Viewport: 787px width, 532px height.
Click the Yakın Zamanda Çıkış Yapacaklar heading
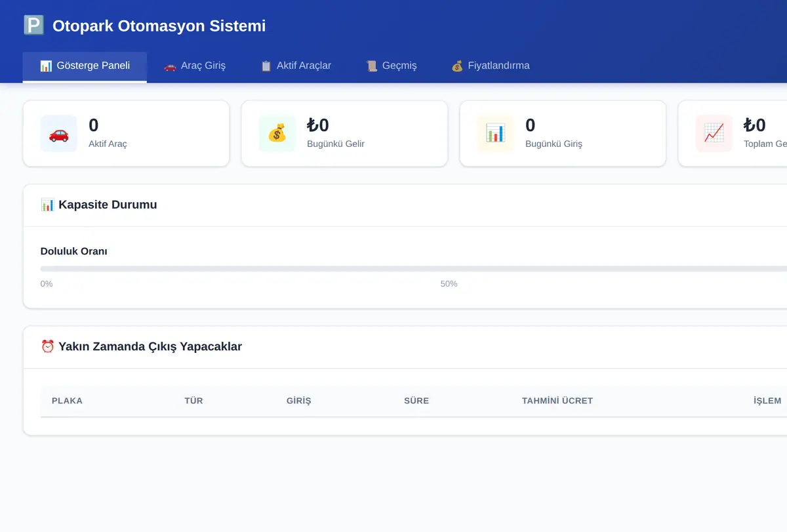click(x=150, y=346)
